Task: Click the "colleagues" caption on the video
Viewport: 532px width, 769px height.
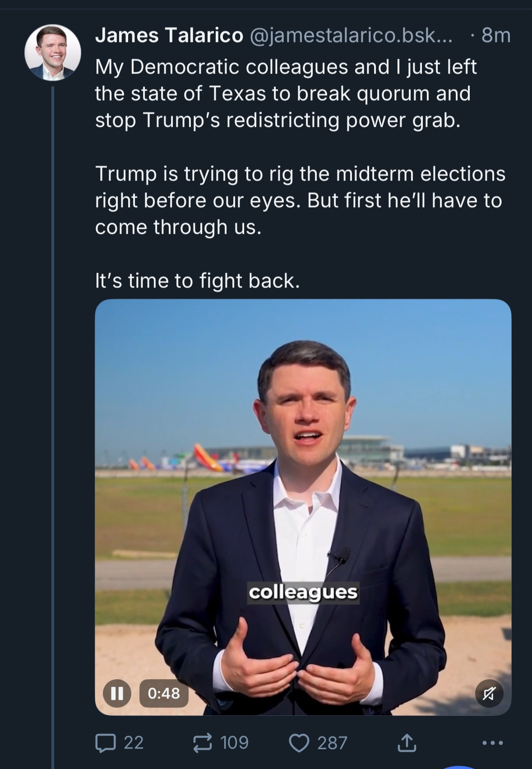Action: (x=303, y=593)
